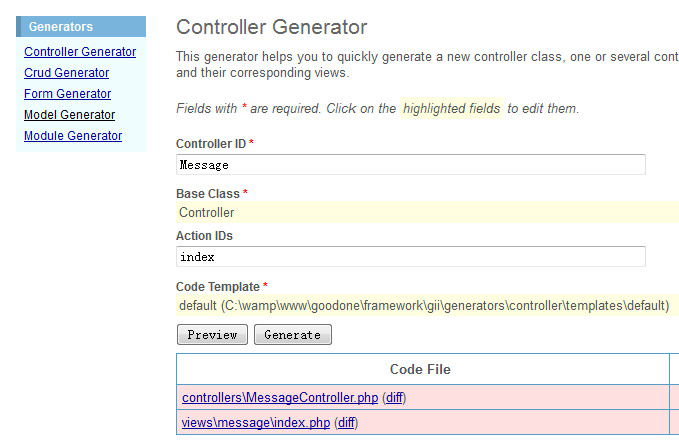Open the Module Generator link
Viewport: 679px width, 447px height.
73,136
